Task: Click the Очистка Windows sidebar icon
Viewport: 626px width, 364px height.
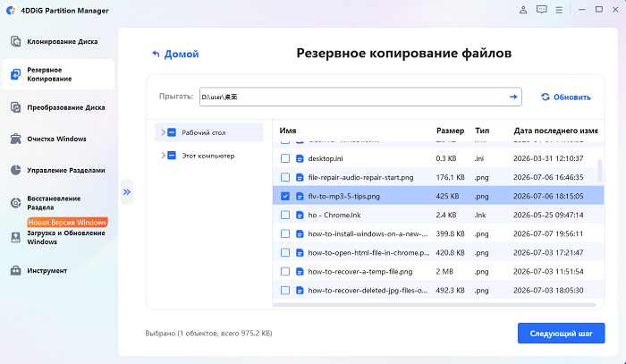Action: coord(15,139)
